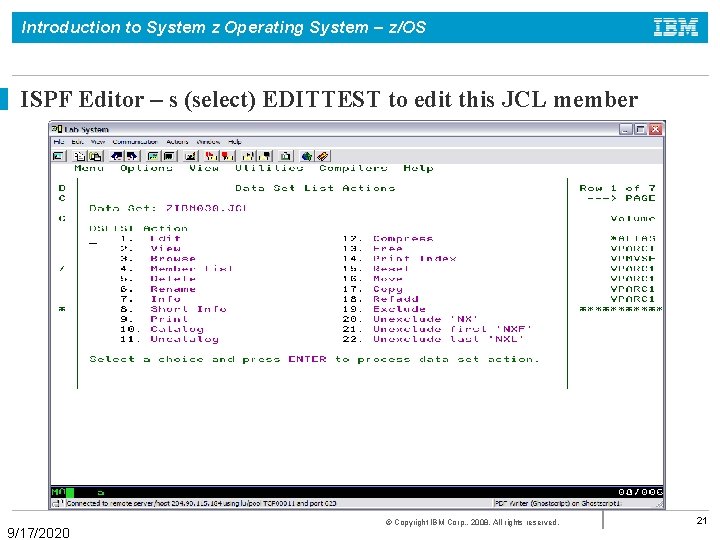Click the Data Set name ZIBM030.JCL
Image resolution: width=720 pixels, height=540 pixels.
(x=207, y=208)
